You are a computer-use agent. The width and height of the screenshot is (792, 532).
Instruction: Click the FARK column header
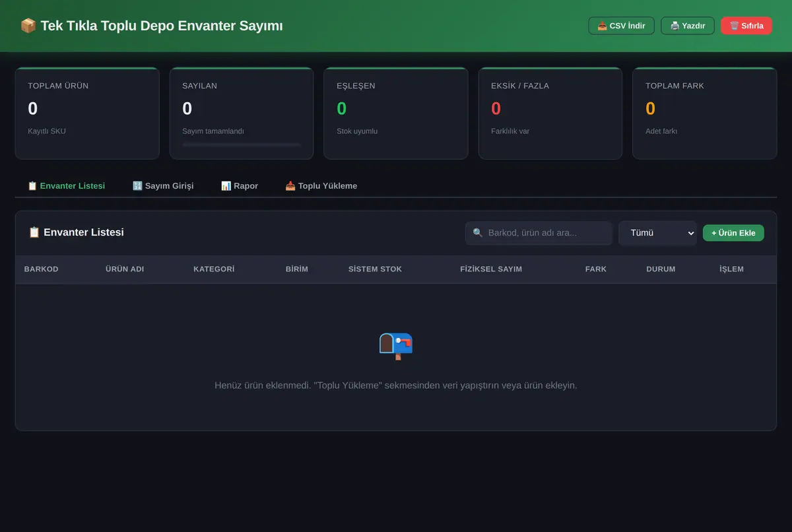(596, 269)
